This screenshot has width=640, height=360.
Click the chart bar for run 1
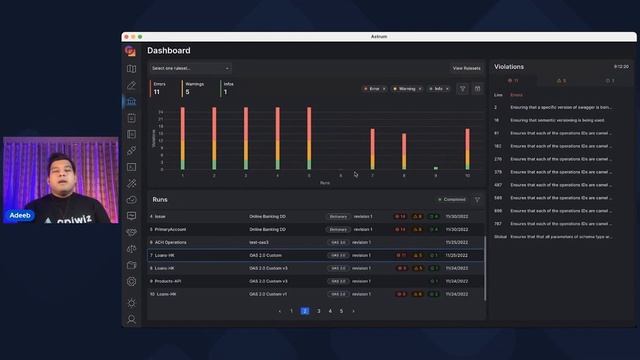(x=182, y=138)
